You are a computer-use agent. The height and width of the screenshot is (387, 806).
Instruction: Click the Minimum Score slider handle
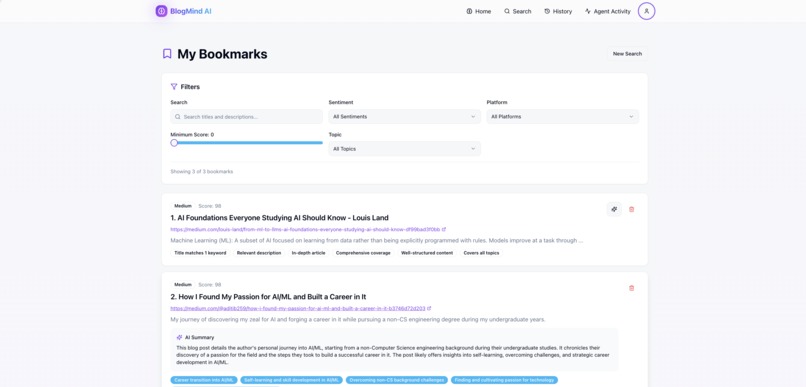[174, 143]
